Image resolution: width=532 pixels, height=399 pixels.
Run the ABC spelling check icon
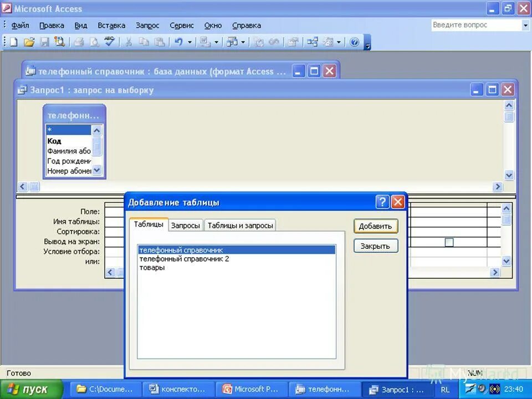tap(109, 42)
